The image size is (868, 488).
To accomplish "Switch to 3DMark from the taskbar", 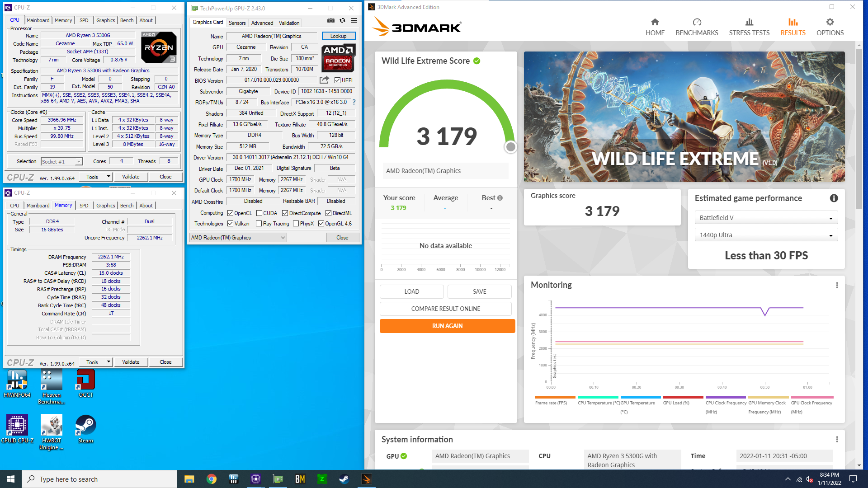I will click(x=367, y=479).
